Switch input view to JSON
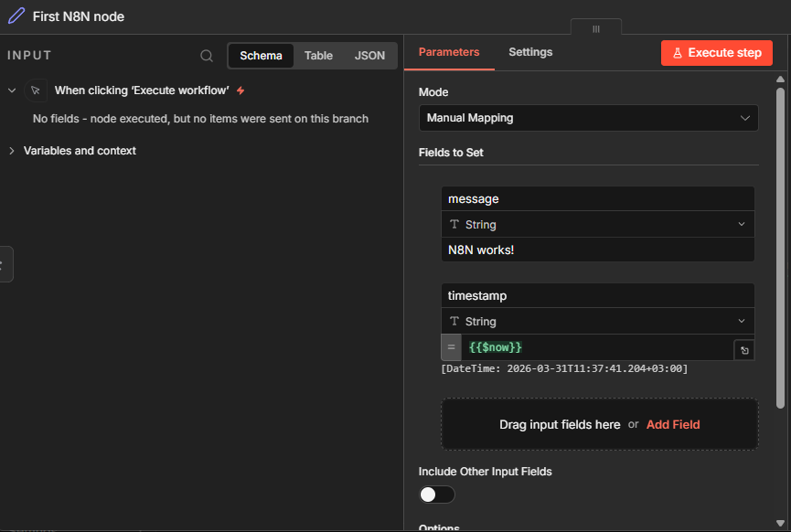Screen dimensions: 791x532 click(x=369, y=56)
